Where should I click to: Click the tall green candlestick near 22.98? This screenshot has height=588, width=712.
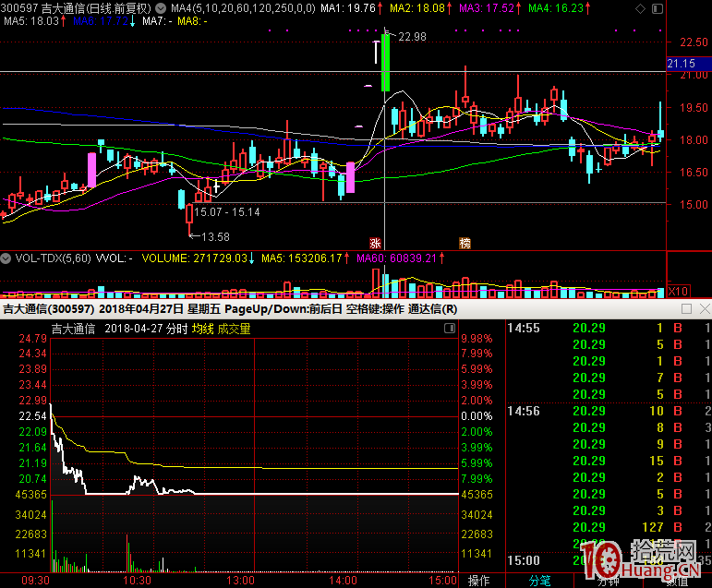pyautogui.click(x=385, y=62)
